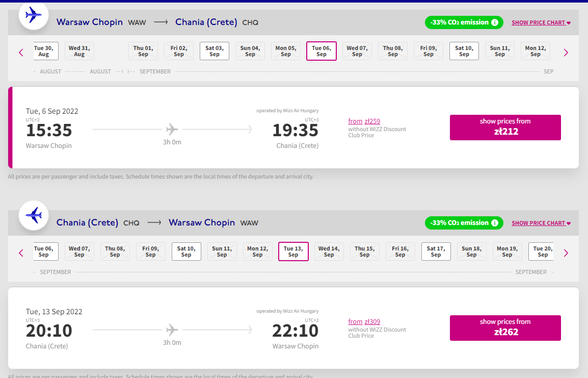This screenshot has width=588, height=378.
Task: Show earlier return dates with left chevron
Action: click(x=21, y=253)
